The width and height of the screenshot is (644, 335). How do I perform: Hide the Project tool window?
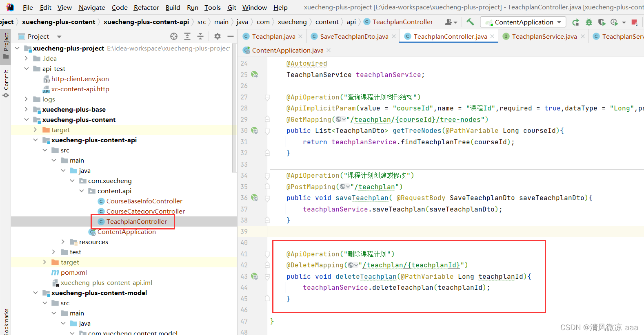[231, 36]
